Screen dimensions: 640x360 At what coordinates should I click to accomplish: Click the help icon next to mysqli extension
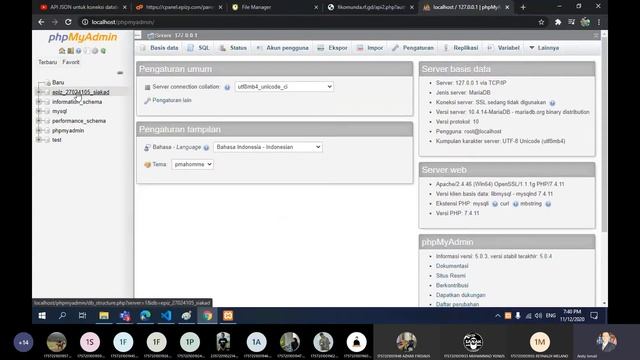495,204
